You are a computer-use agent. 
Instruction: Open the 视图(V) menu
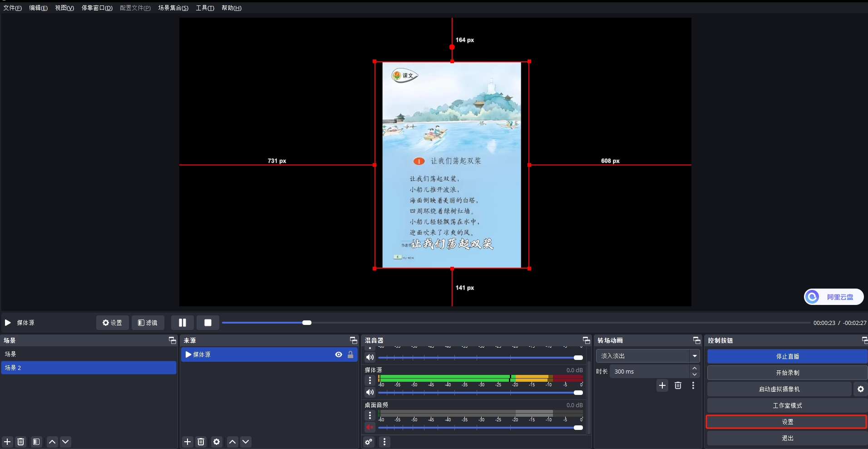click(x=64, y=8)
